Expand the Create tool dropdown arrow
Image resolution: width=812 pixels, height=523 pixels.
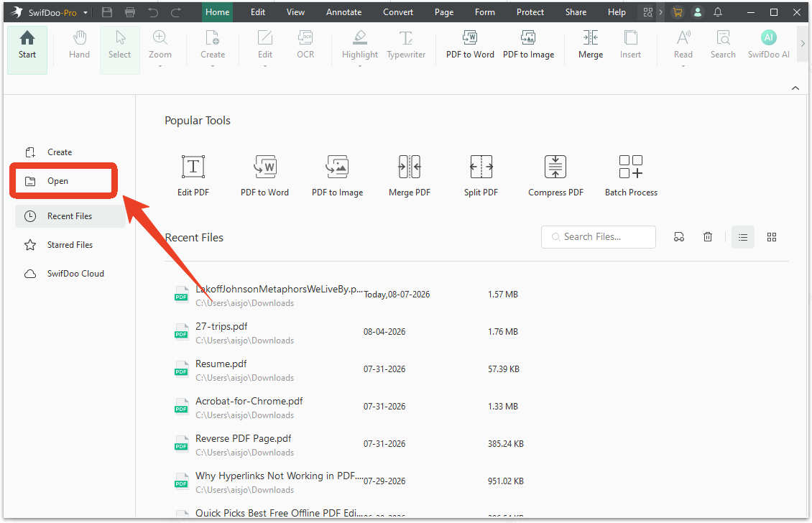tap(213, 67)
